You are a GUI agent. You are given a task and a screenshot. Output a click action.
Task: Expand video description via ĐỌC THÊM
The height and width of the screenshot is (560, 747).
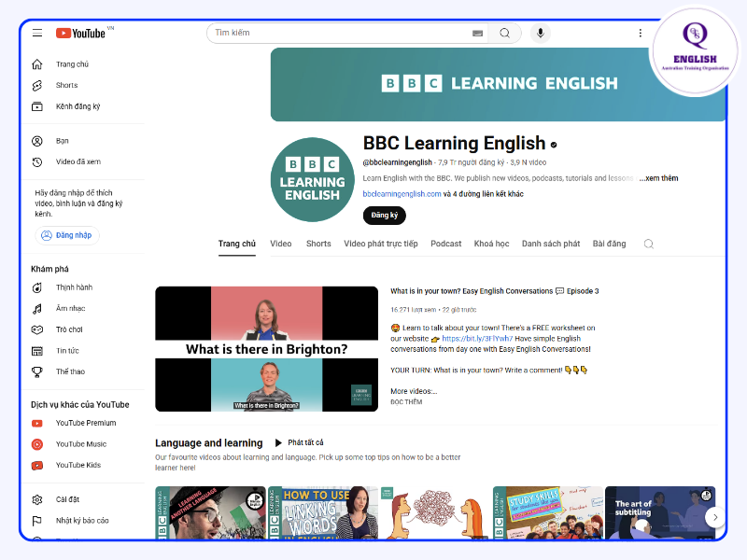pyautogui.click(x=406, y=402)
